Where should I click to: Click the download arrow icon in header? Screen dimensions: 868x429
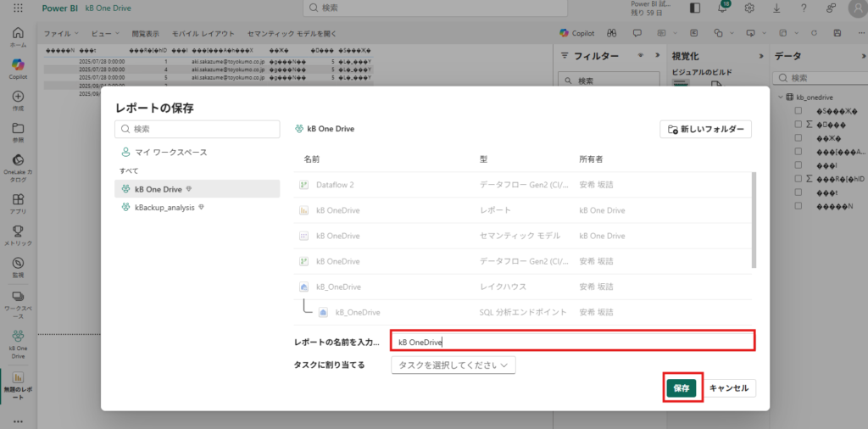776,8
